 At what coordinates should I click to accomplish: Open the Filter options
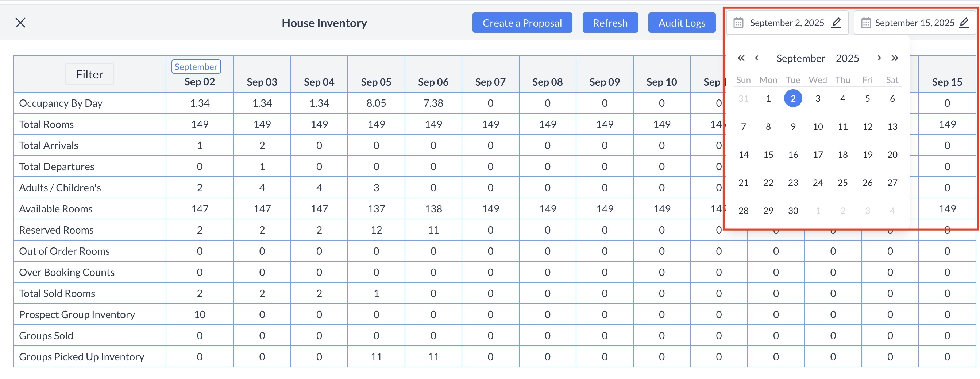[x=89, y=74]
